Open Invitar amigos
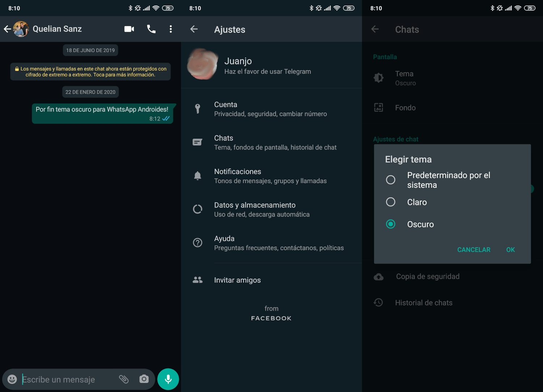543x392 pixels. (271, 280)
